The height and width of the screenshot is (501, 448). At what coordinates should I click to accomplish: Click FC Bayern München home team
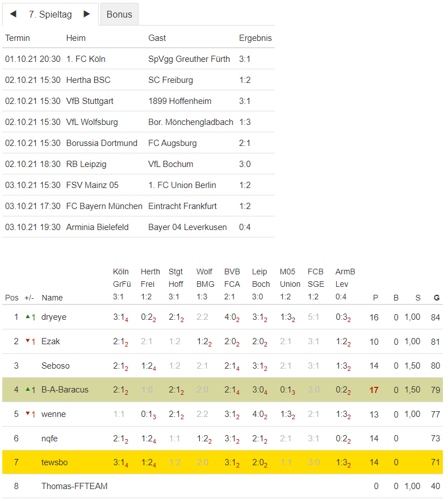tap(104, 206)
